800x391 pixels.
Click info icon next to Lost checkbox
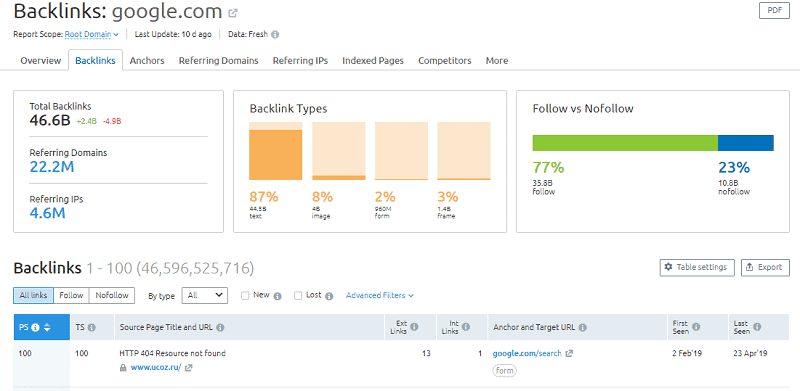point(329,296)
